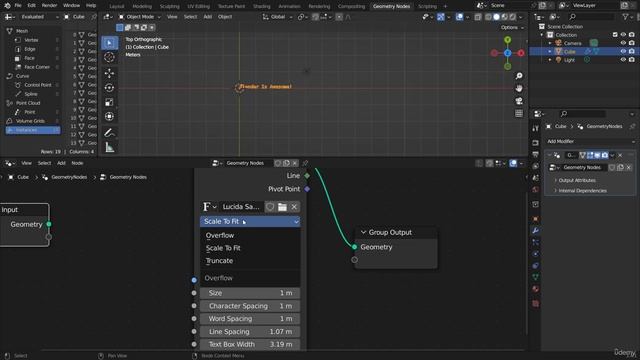Click the outliner search field

point(591,17)
